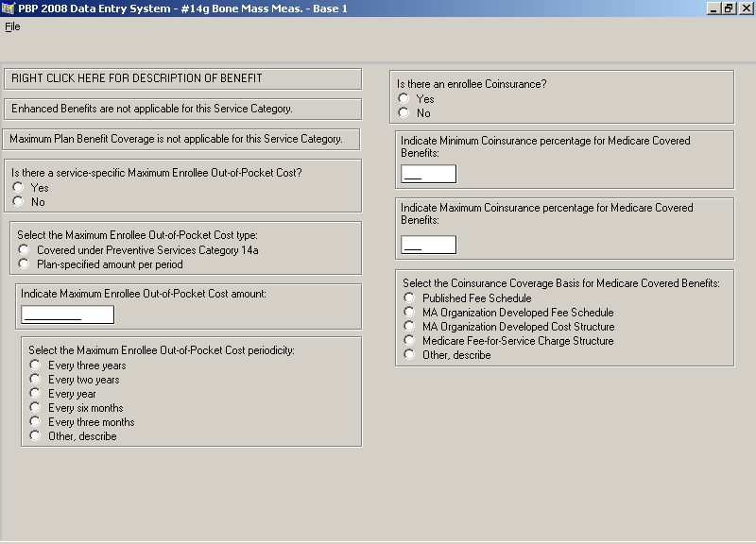Viewport: 756px width, 544px height.
Task: Select Every three years periodicity
Action: tap(35, 365)
